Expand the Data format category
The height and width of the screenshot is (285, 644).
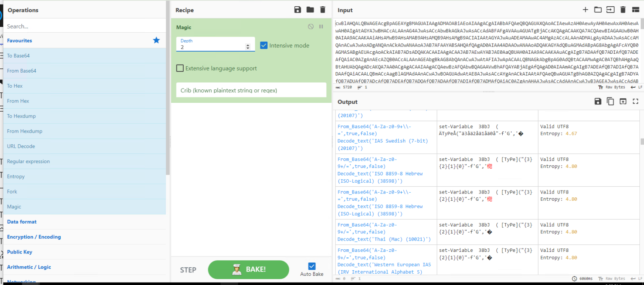(x=21, y=222)
